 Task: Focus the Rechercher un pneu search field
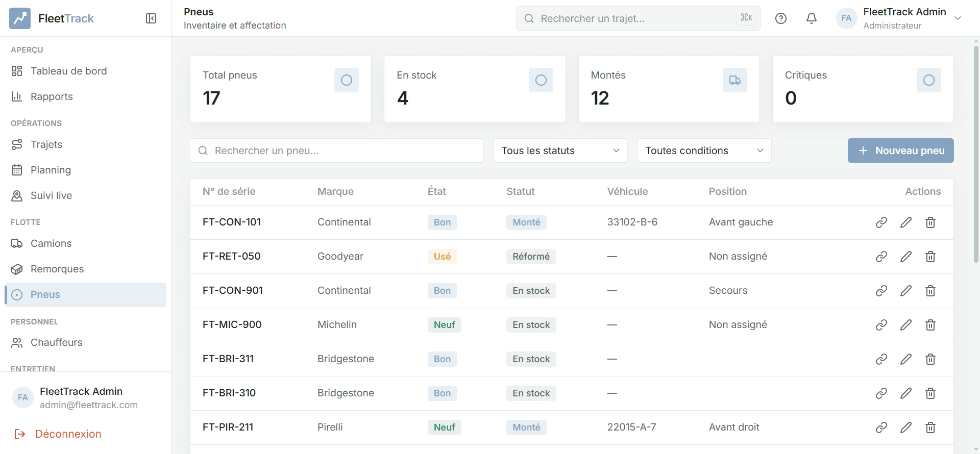point(337,150)
